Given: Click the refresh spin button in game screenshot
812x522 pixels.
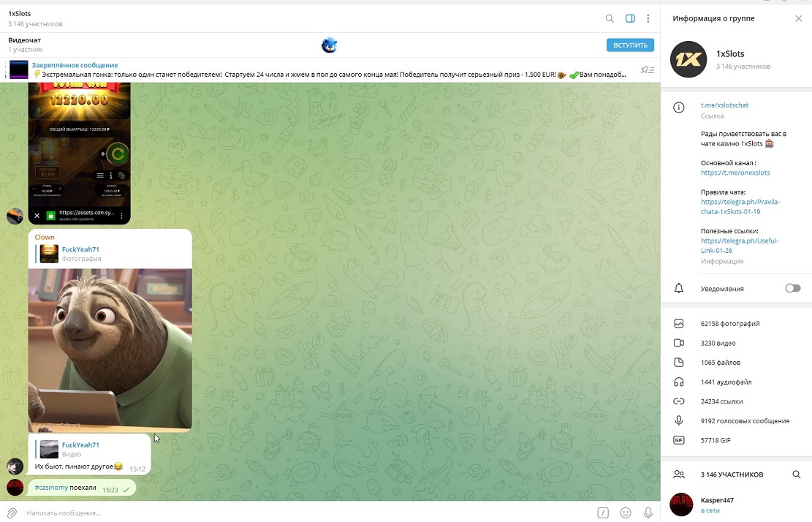Looking at the screenshot, I should coord(118,154).
